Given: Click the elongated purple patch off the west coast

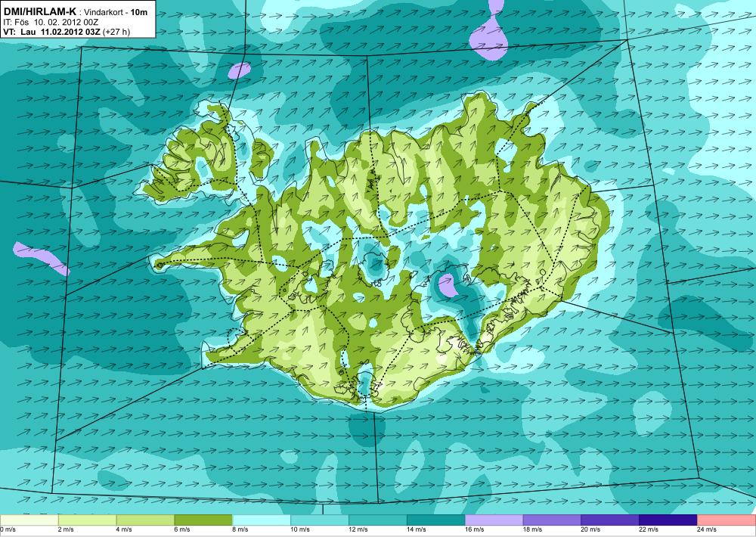Looking at the screenshot, I should pos(41,258).
